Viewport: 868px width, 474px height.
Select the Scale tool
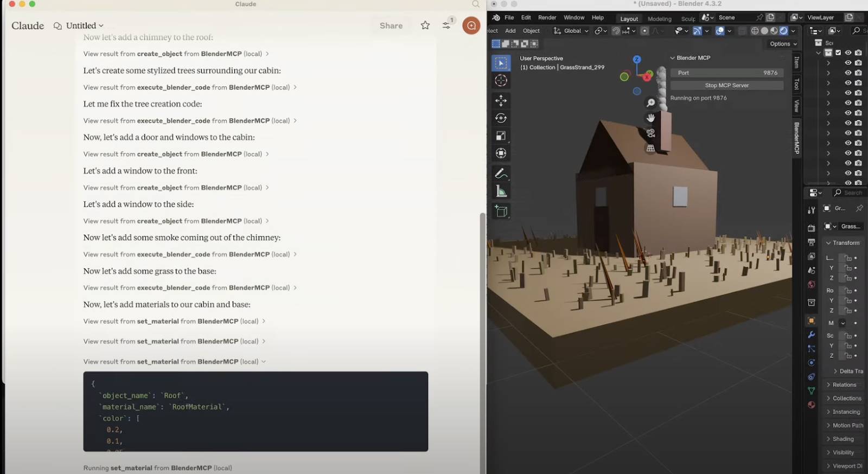[x=501, y=136]
